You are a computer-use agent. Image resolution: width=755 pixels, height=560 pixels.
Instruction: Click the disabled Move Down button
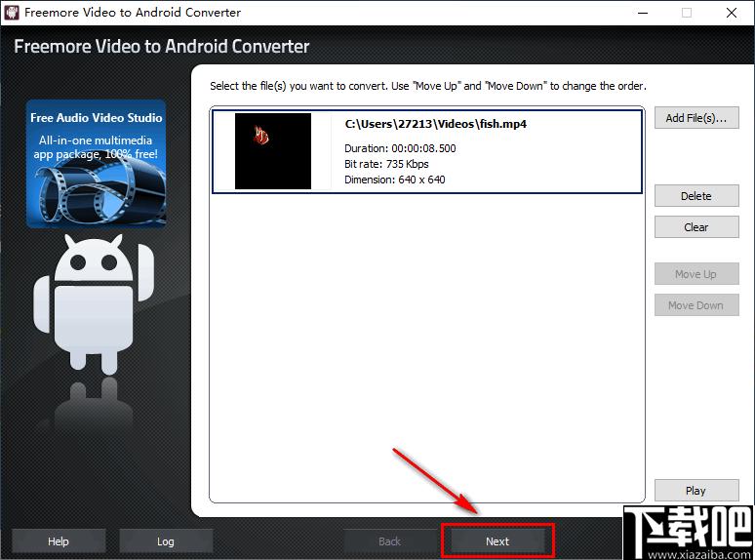(x=696, y=305)
